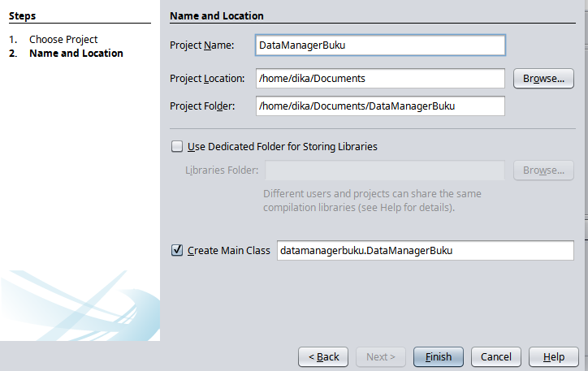Viewport: 588px width, 371px height.
Task: Go back with the Back button
Action: point(323,356)
